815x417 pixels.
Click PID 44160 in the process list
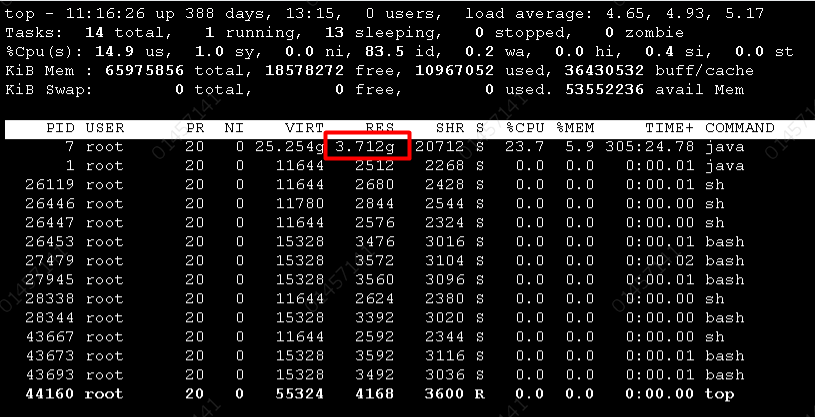point(50,395)
